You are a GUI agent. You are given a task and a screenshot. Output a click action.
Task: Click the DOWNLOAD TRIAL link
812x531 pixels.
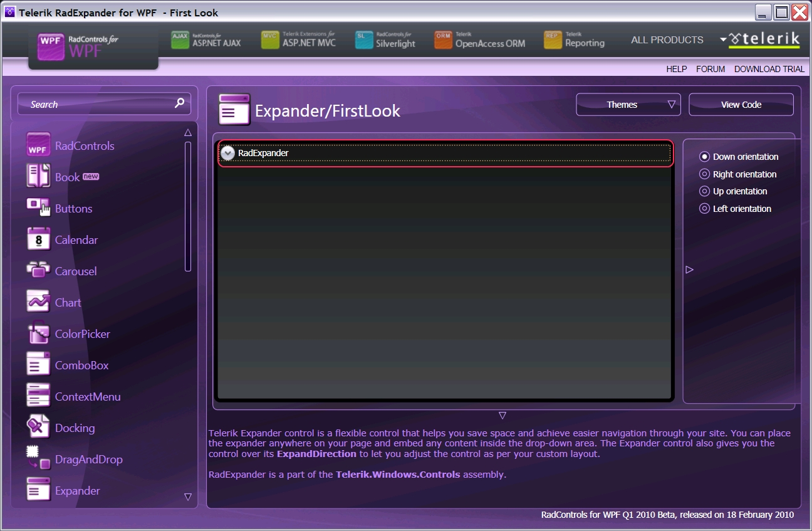pyautogui.click(x=769, y=69)
